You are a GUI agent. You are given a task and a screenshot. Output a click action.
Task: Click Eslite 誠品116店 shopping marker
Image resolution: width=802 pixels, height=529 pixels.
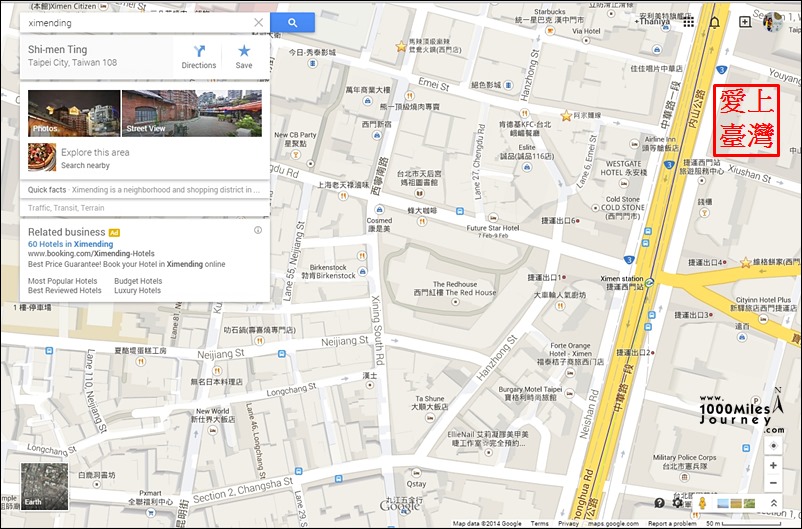pos(526,167)
